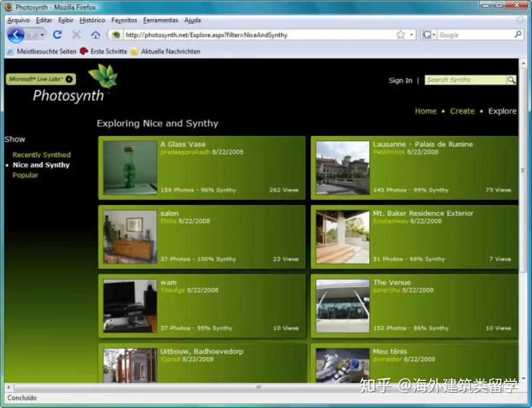The image size is (532, 408).
Task: Click author PetitPrince
Action: pyautogui.click(x=389, y=152)
